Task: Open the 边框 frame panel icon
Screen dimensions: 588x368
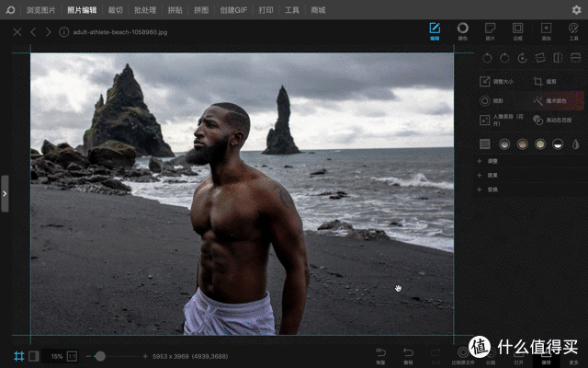Action: [518, 31]
